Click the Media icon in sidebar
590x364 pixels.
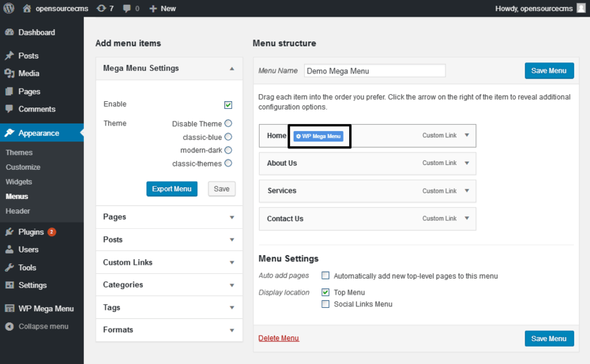[x=10, y=73]
